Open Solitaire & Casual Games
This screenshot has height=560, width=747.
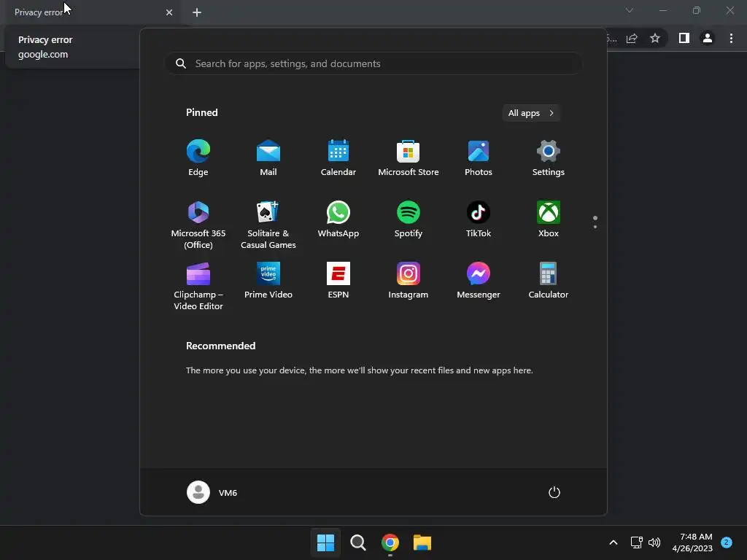pyautogui.click(x=268, y=225)
